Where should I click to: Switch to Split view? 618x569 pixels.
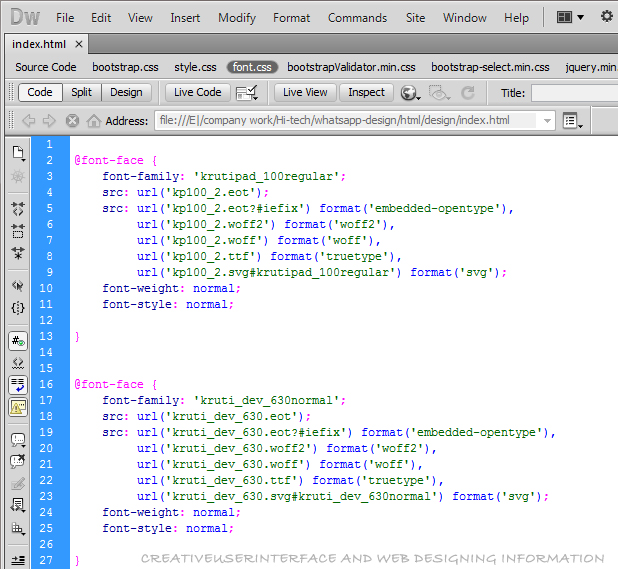[x=82, y=92]
